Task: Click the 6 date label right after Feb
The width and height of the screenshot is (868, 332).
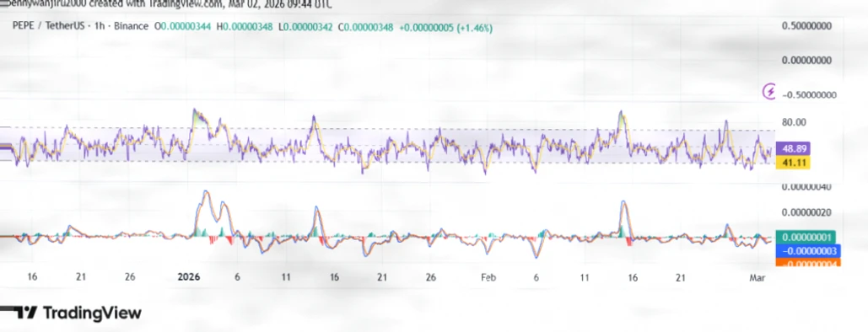Action: pos(536,277)
